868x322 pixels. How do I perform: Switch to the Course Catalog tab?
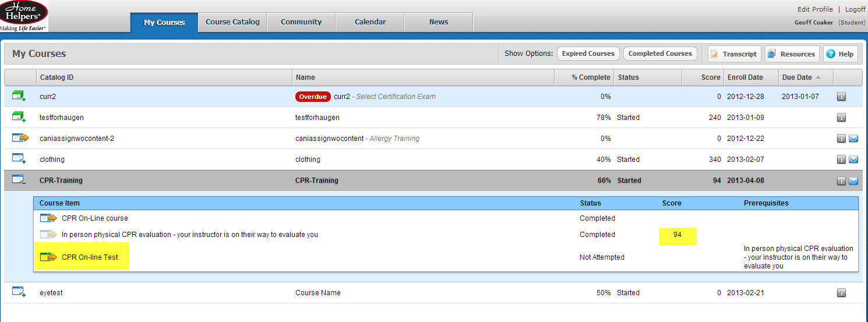point(232,22)
